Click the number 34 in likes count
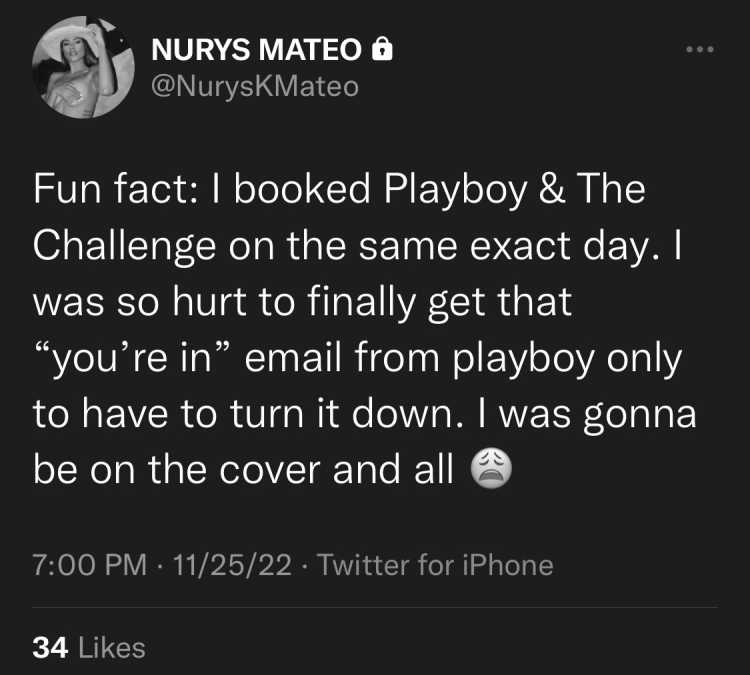The image size is (750, 675). tap(50, 648)
